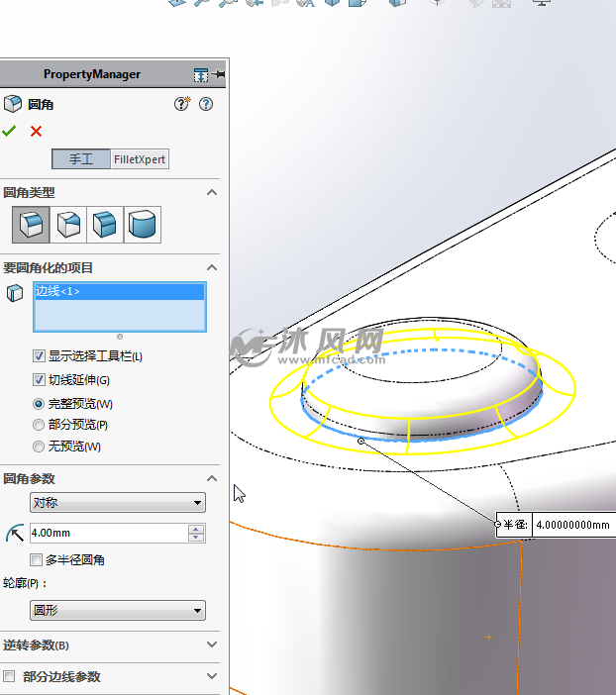The width and height of the screenshot is (616, 695).
Task: Select the 完整预览 full preview radio
Action: [x=39, y=404]
